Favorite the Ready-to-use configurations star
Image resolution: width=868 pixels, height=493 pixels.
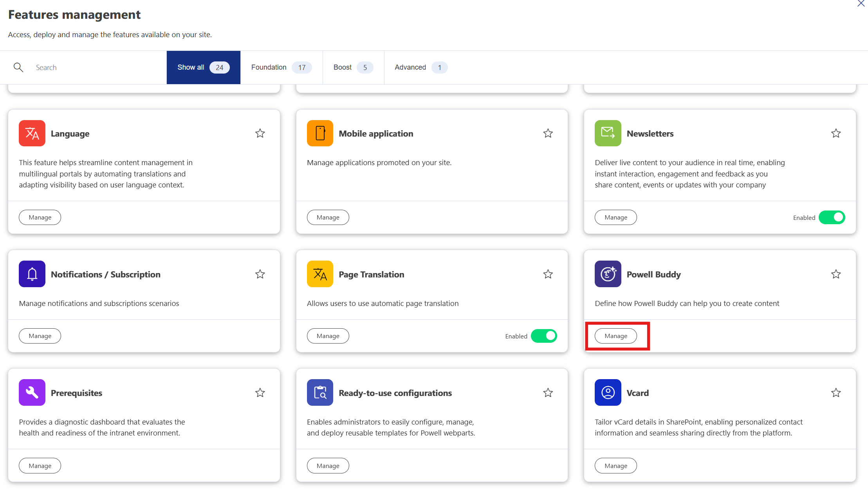[x=548, y=393]
